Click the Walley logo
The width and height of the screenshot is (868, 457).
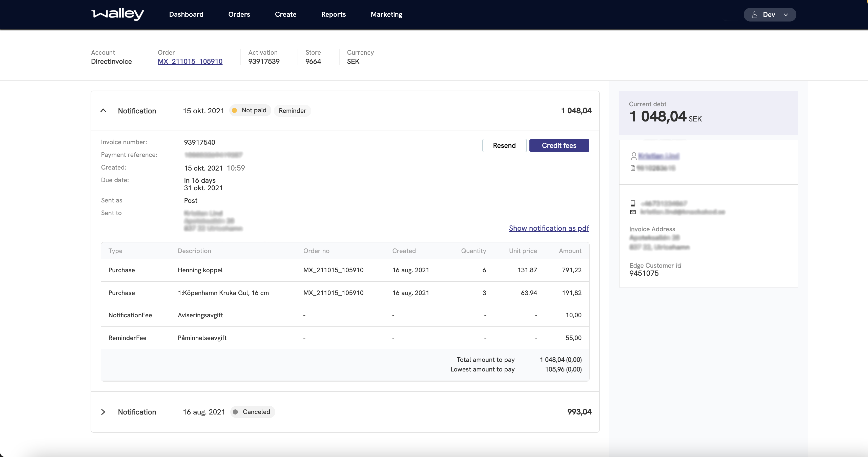pos(118,14)
